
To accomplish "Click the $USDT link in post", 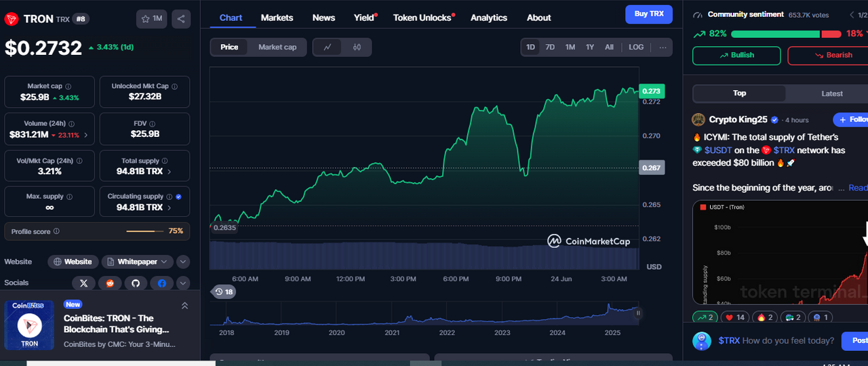I will [x=718, y=150].
